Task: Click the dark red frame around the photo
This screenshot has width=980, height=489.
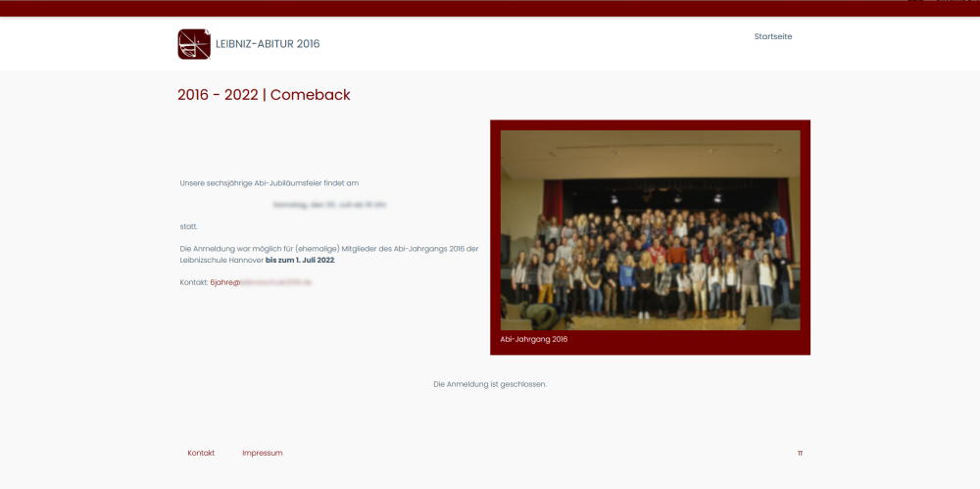Action: 495,235
